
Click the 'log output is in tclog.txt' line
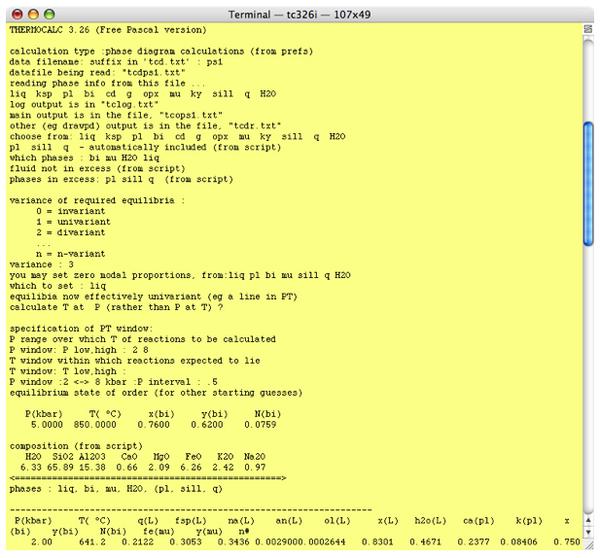pos(84,104)
